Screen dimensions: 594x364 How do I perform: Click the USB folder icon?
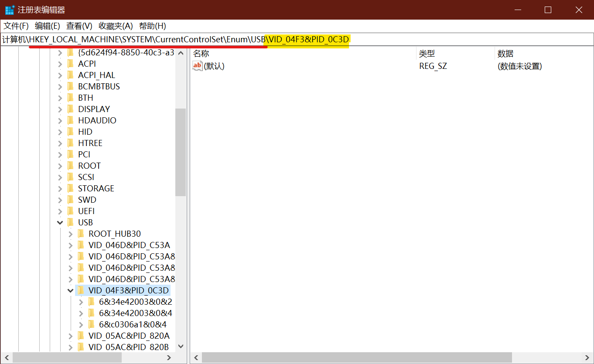(x=71, y=222)
